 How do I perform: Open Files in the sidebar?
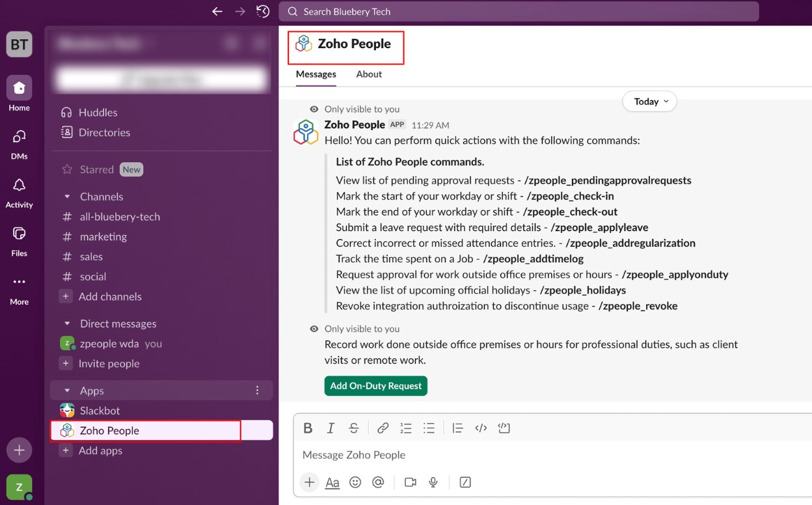[19, 241]
